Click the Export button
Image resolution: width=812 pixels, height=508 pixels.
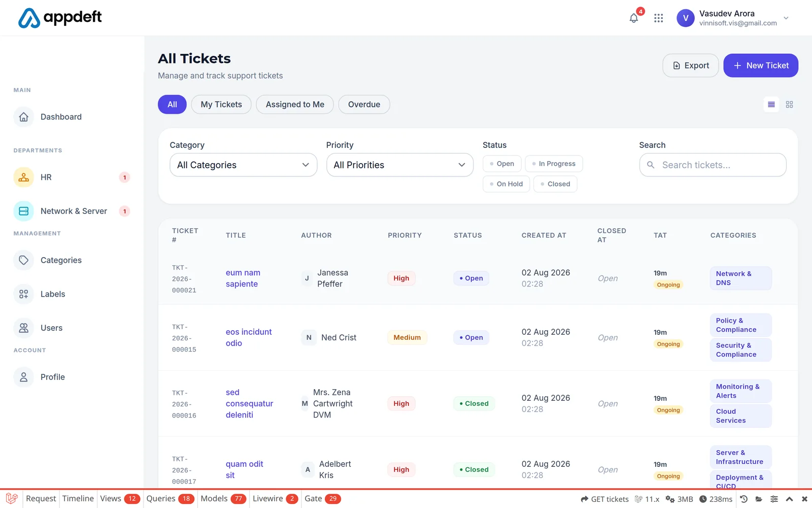click(691, 66)
